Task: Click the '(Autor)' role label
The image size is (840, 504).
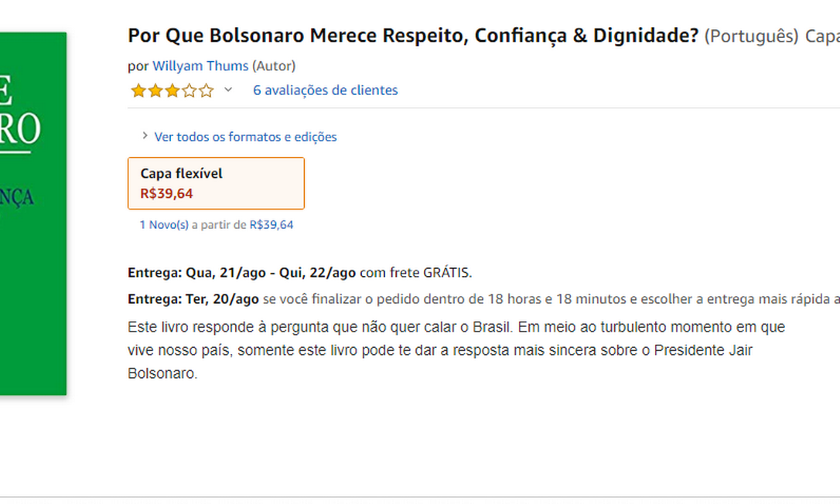Action: pyautogui.click(x=274, y=66)
